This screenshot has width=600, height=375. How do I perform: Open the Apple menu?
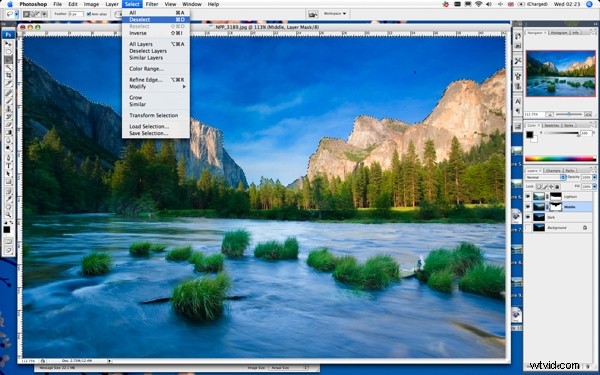(x=10, y=4)
